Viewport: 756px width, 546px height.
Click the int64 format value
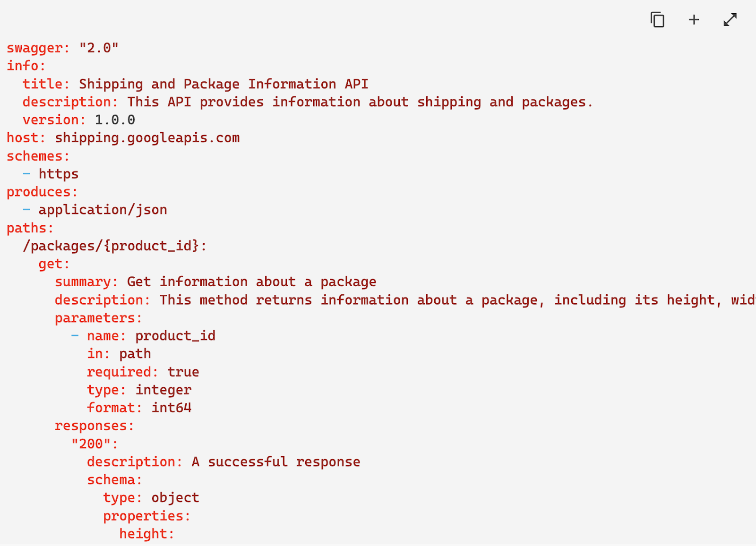(x=171, y=408)
